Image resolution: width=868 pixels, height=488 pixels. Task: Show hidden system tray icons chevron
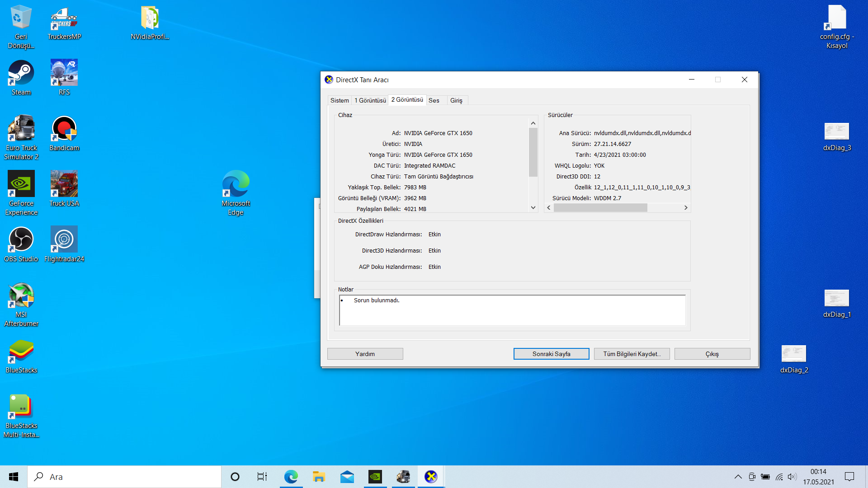(x=738, y=477)
